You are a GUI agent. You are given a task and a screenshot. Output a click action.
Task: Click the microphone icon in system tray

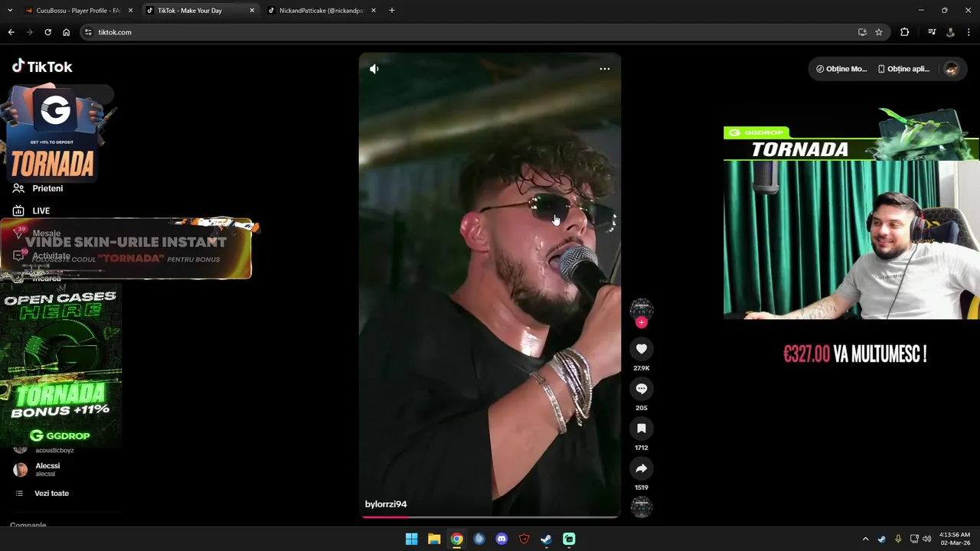click(898, 539)
